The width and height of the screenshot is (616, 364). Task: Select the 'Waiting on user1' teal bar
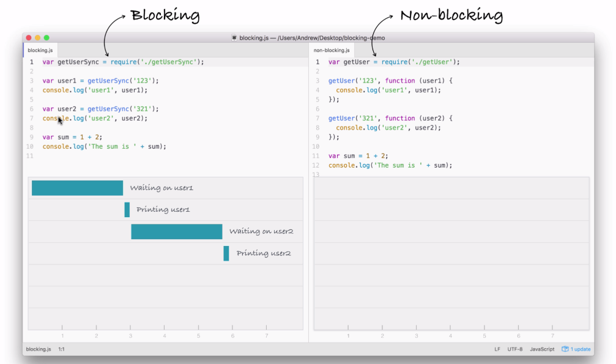77,188
